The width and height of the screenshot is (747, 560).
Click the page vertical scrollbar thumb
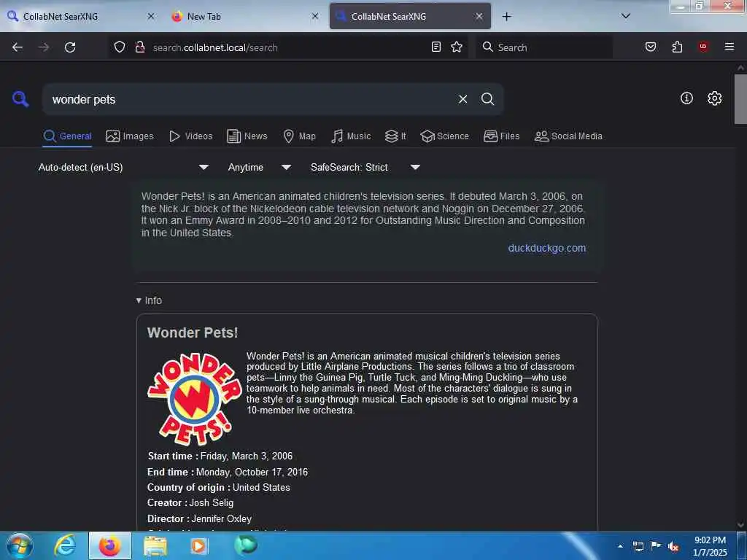pyautogui.click(x=740, y=99)
